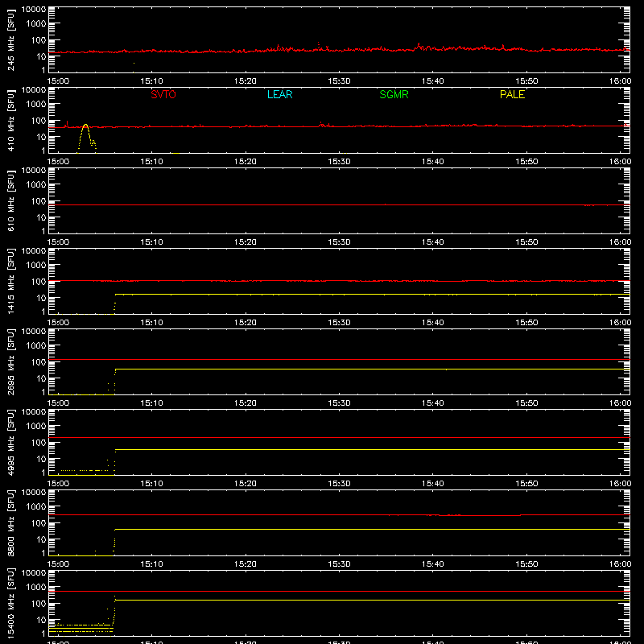
Task: Select the 2695 MHz [SFU] axis label
Action: tap(11, 361)
